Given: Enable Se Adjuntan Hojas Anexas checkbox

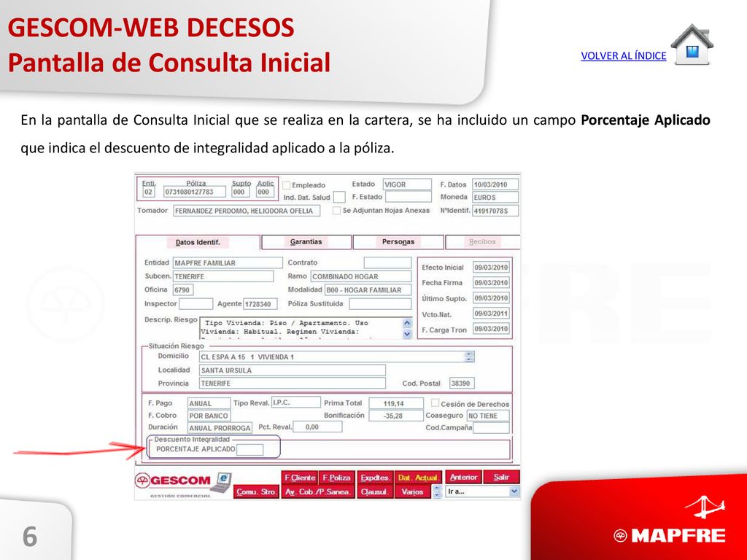Looking at the screenshot, I should (337, 211).
